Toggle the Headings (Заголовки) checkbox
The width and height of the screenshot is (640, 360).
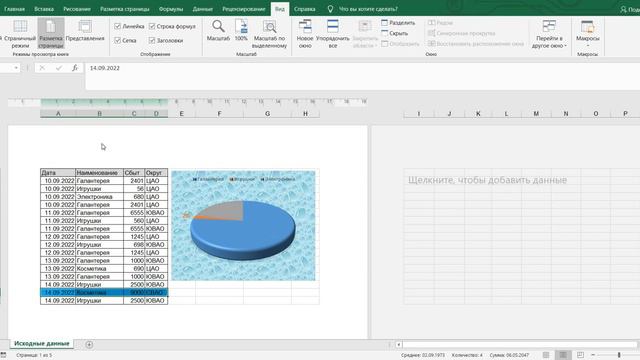[x=152, y=40]
